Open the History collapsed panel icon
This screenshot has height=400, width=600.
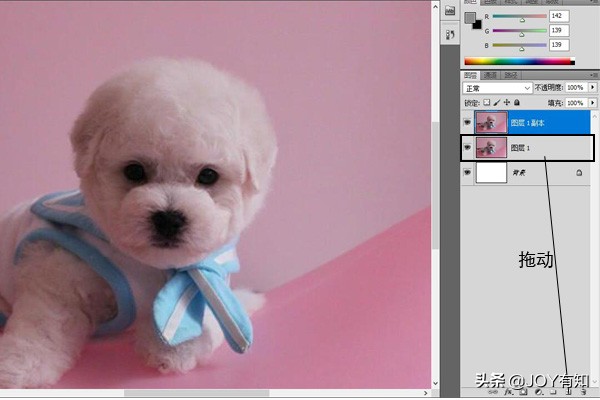[x=450, y=34]
